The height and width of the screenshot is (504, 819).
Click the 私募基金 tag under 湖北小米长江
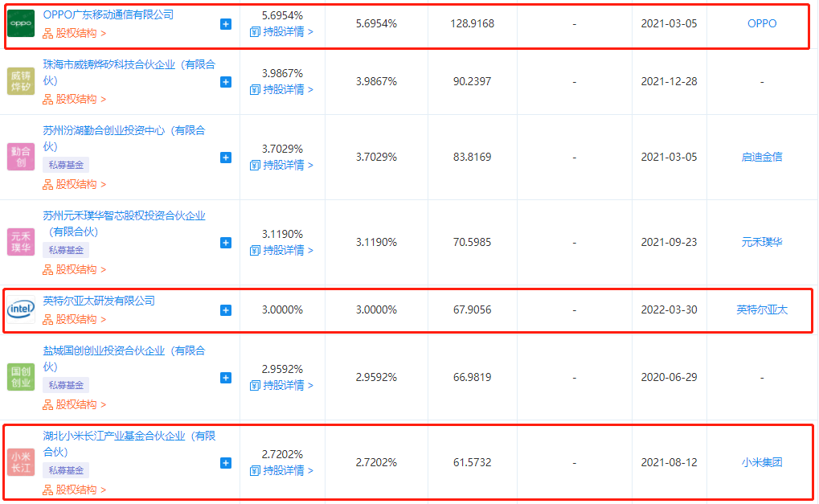point(66,470)
